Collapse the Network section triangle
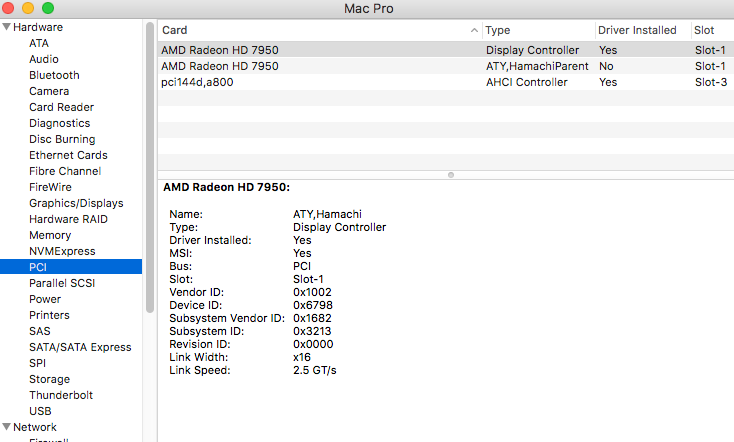The image size is (734, 442). pyautogui.click(x=7, y=427)
